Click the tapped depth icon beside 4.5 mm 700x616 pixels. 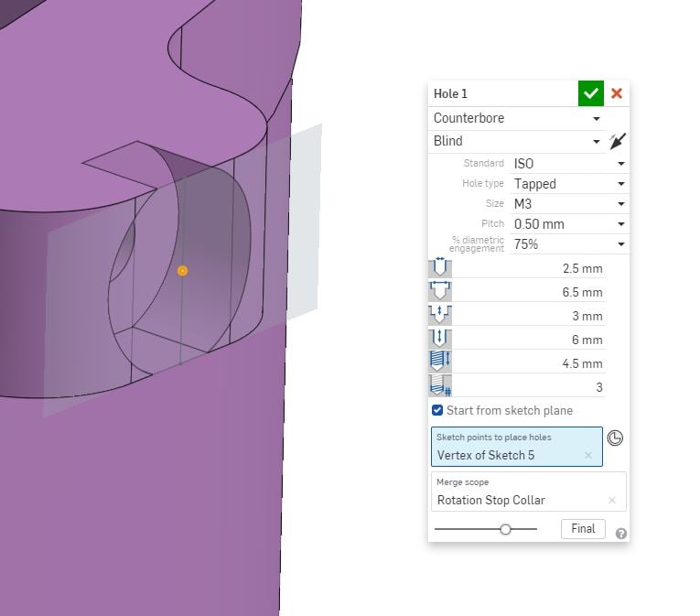tap(440, 362)
